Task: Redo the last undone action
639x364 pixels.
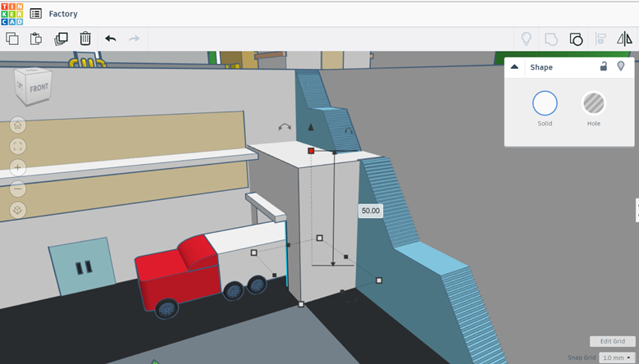Action: (134, 39)
